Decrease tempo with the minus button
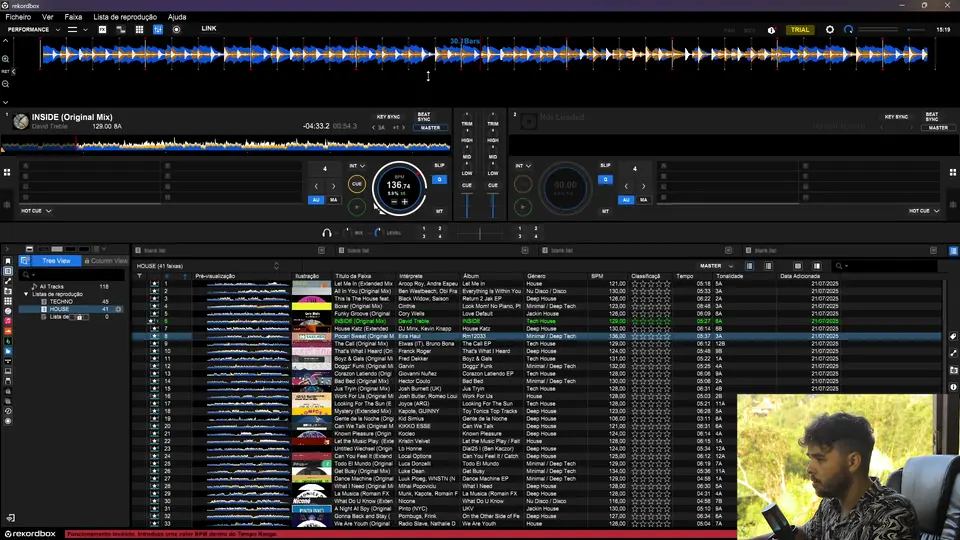Screen dimensions: 960x540 point(394,201)
